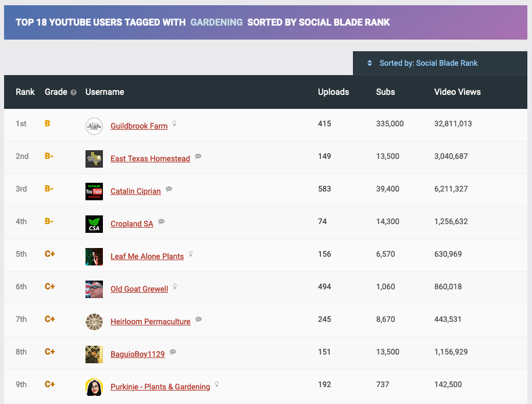Open the Heirloom Permaculture link
Screen dimensions: 532x404
pos(151,322)
